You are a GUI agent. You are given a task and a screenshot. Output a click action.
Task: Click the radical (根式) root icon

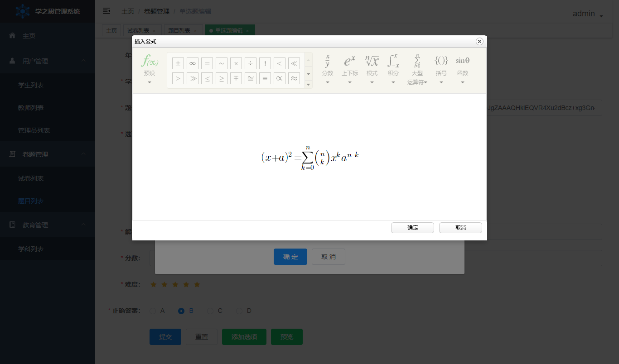click(x=372, y=61)
